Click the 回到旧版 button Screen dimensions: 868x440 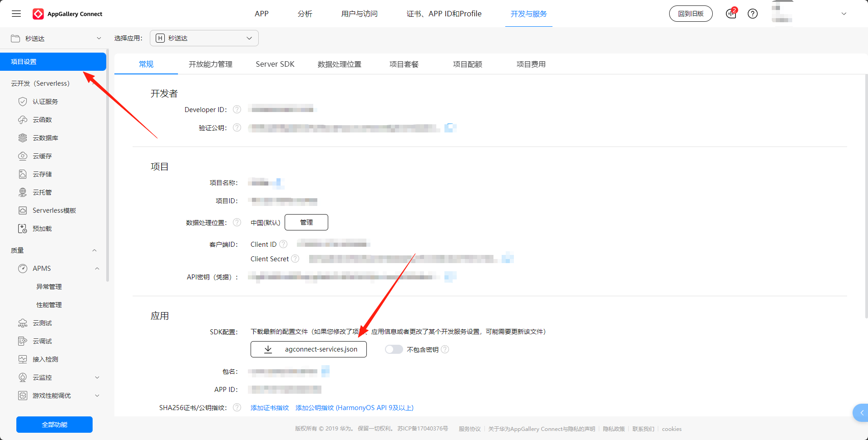[691, 14]
